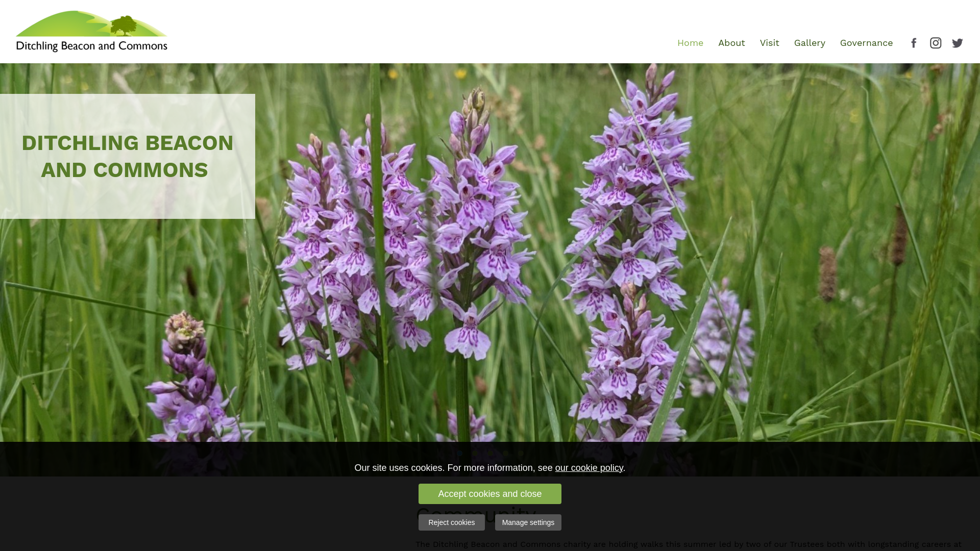The width and height of the screenshot is (980, 551).
Task: Follow the 'our cookie policy' link
Action: 589,468
